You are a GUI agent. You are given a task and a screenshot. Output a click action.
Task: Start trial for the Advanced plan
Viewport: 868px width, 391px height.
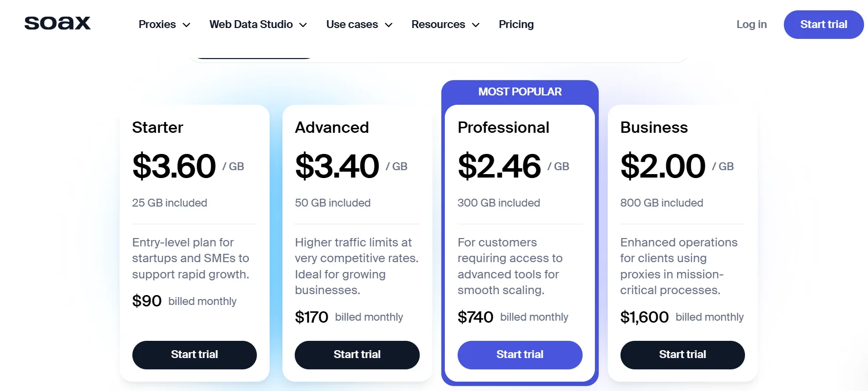(357, 355)
